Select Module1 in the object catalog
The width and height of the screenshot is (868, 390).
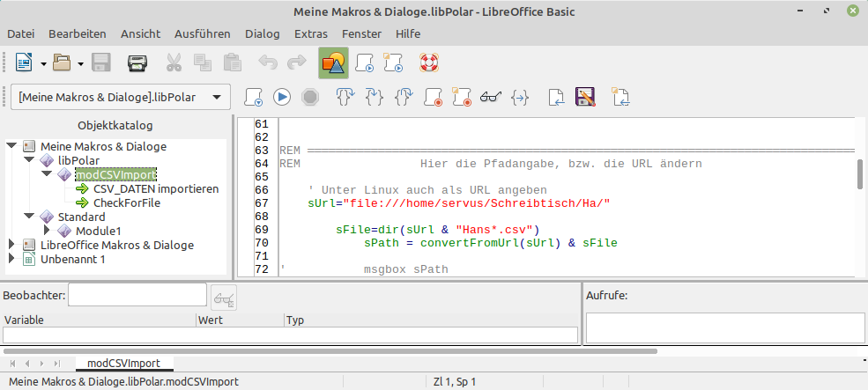point(98,231)
